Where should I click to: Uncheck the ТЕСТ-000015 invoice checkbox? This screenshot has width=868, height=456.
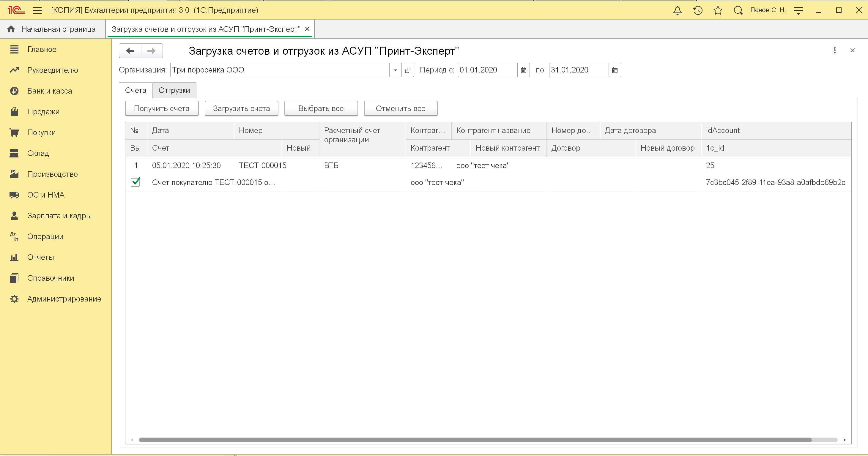pos(136,182)
